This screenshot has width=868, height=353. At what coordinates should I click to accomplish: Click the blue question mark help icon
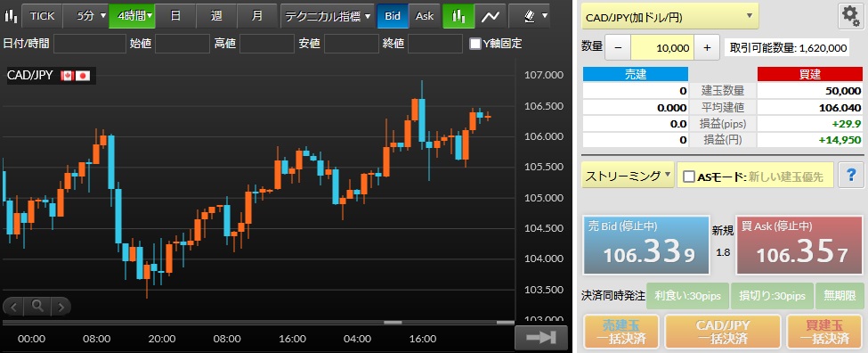[850, 175]
